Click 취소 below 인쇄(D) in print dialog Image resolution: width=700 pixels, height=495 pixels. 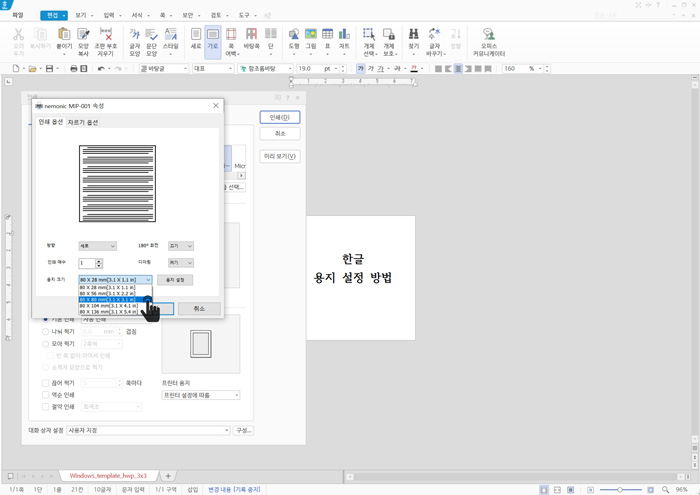coord(280,133)
